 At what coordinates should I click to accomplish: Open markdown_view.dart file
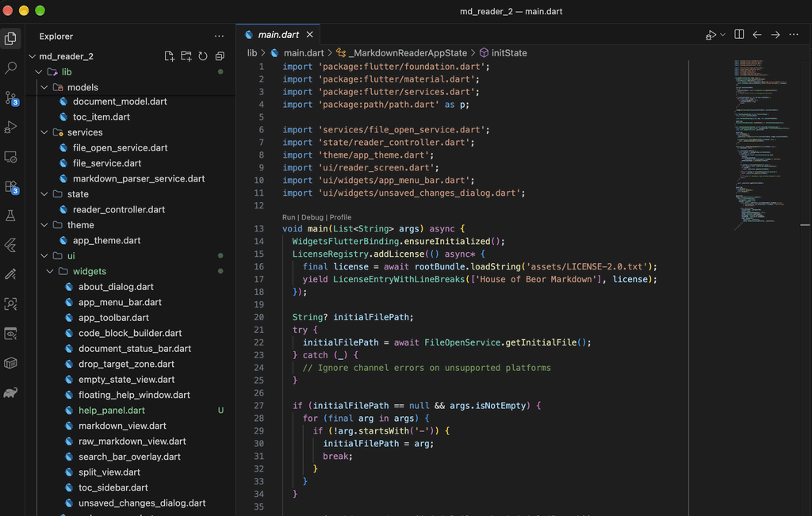click(122, 426)
